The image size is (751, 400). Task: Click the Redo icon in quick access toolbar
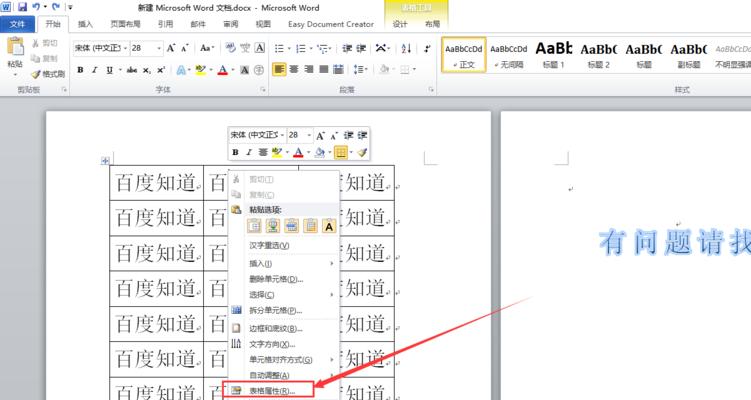coord(56,7)
